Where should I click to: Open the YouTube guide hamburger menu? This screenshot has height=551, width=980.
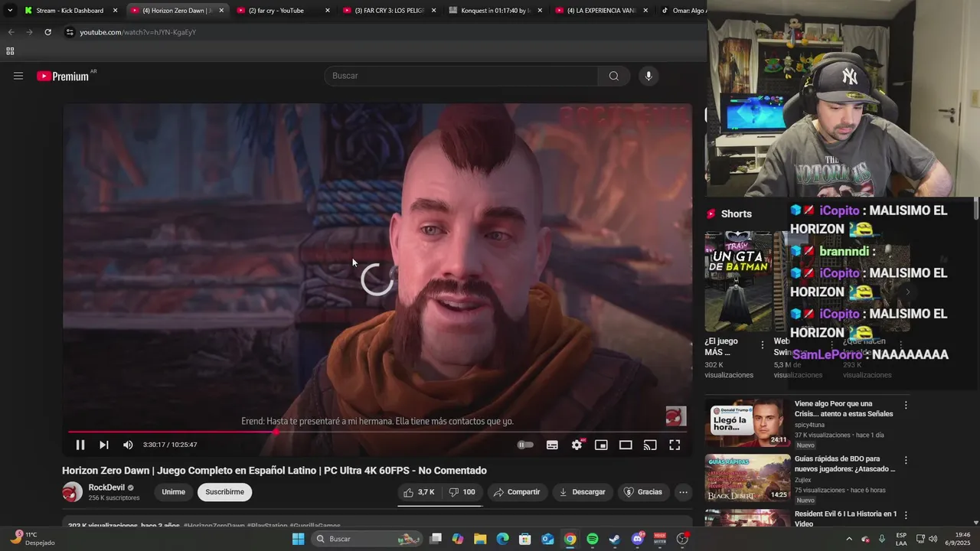click(18, 76)
